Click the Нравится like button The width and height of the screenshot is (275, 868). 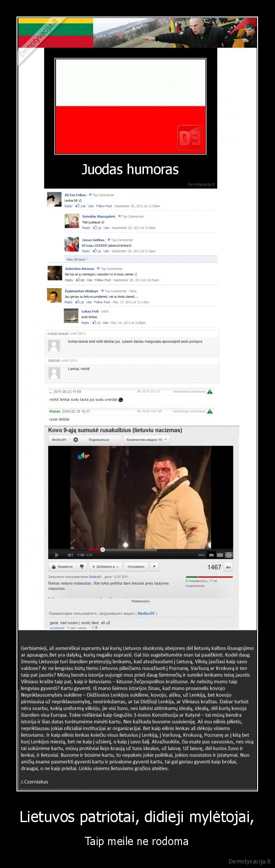point(61,567)
